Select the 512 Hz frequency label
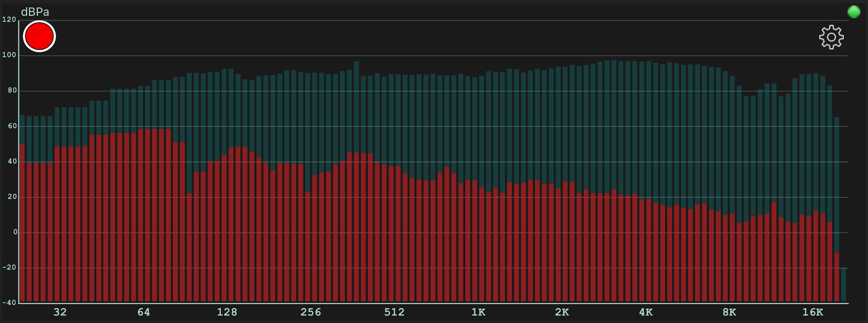 [394, 312]
